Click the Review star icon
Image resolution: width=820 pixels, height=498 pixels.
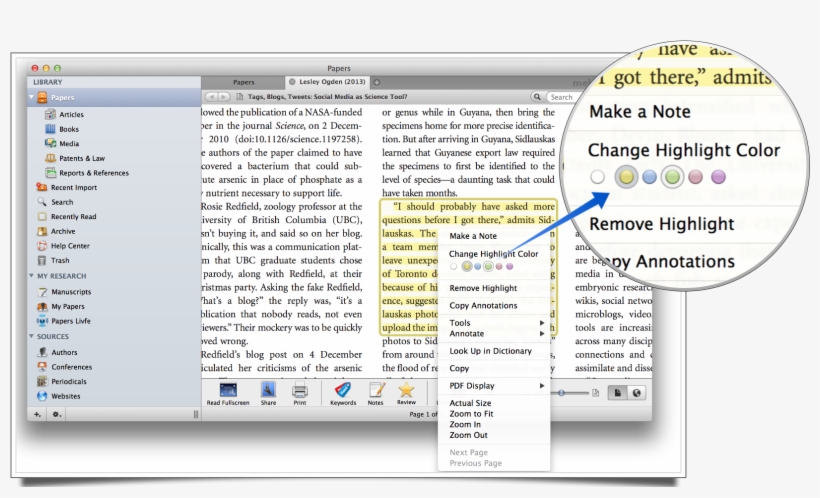point(406,392)
